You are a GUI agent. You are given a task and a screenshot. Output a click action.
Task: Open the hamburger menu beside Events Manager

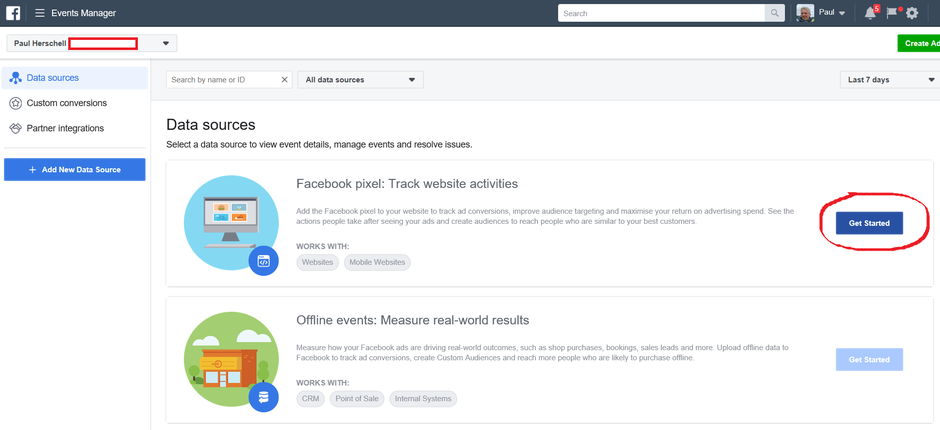pos(40,13)
